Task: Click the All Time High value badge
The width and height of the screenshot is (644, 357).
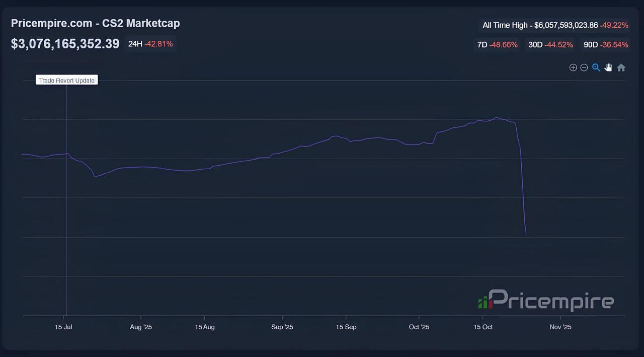Action: [555, 25]
